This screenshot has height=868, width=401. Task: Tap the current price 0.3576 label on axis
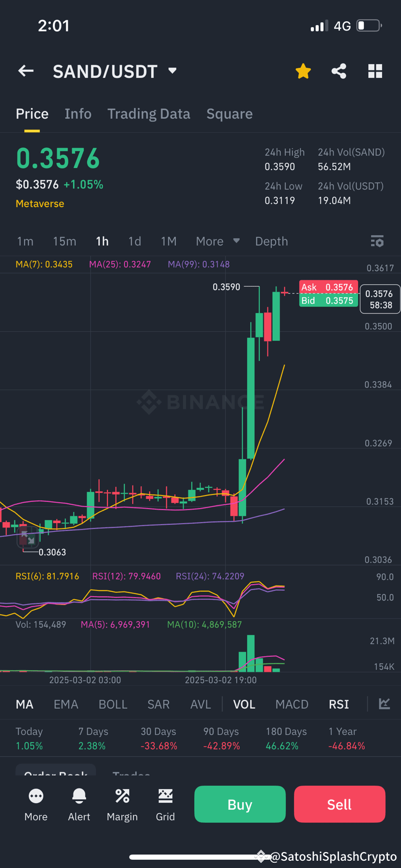(x=380, y=299)
